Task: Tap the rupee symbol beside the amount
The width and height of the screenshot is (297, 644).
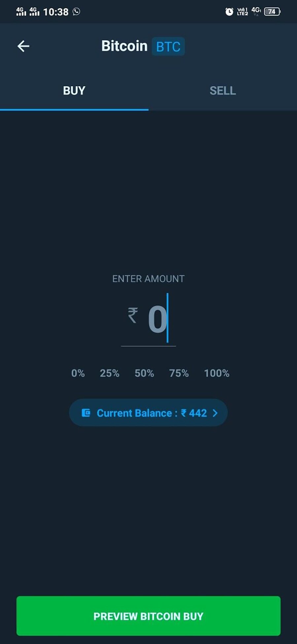Action: tap(133, 315)
